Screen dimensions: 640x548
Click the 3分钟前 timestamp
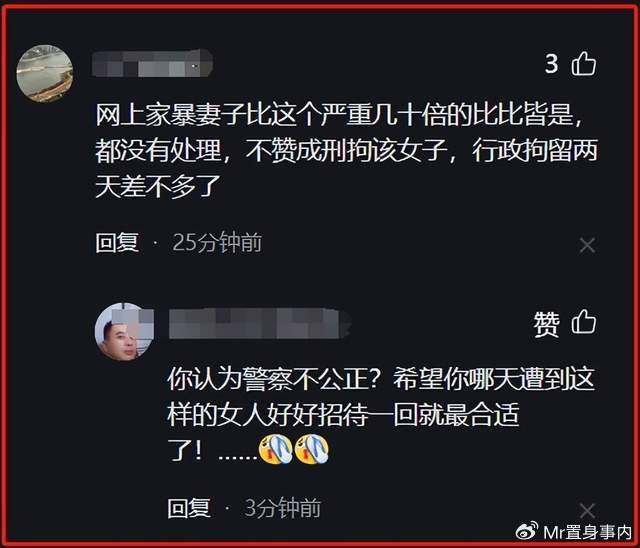point(283,508)
